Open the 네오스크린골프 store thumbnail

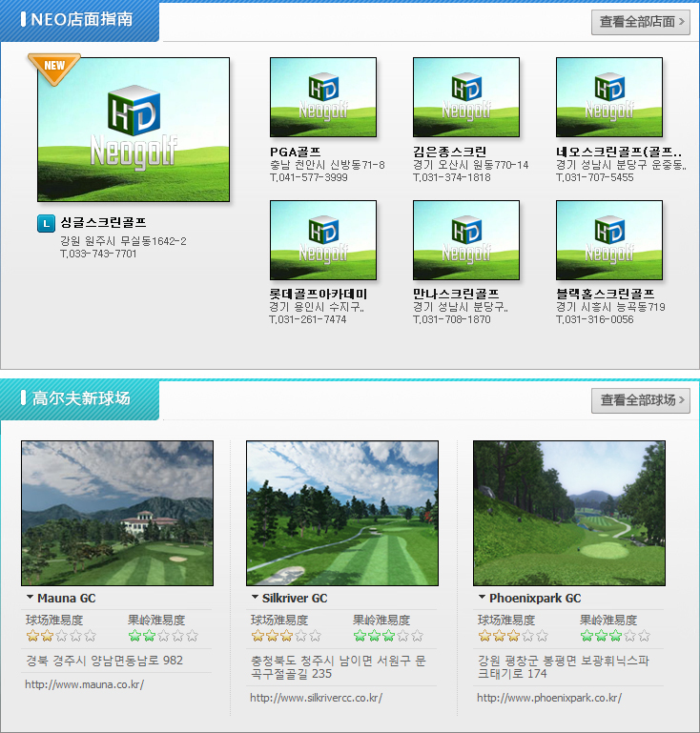pyautogui.click(x=609, y=97)
